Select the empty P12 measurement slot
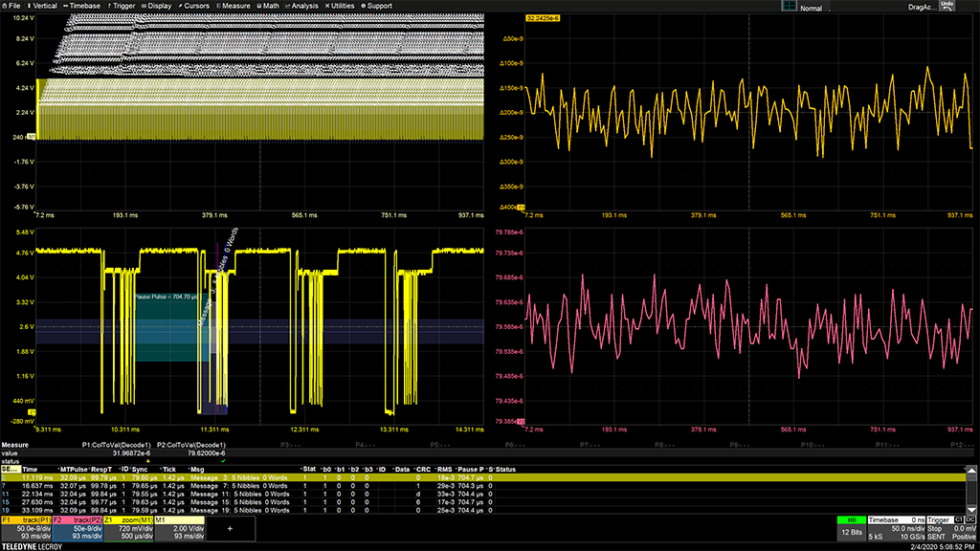The height and width of the screenshot is (551, 980). click(962, 446)
